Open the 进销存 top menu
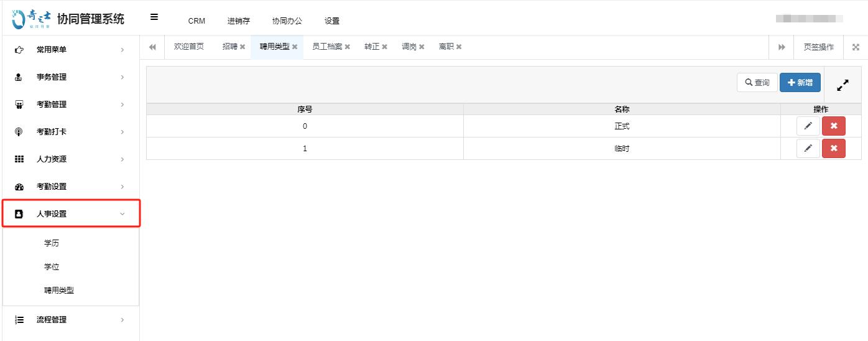The height and width of the screenshot is (341, 868). pyautogui.click(x=238, y=21)
